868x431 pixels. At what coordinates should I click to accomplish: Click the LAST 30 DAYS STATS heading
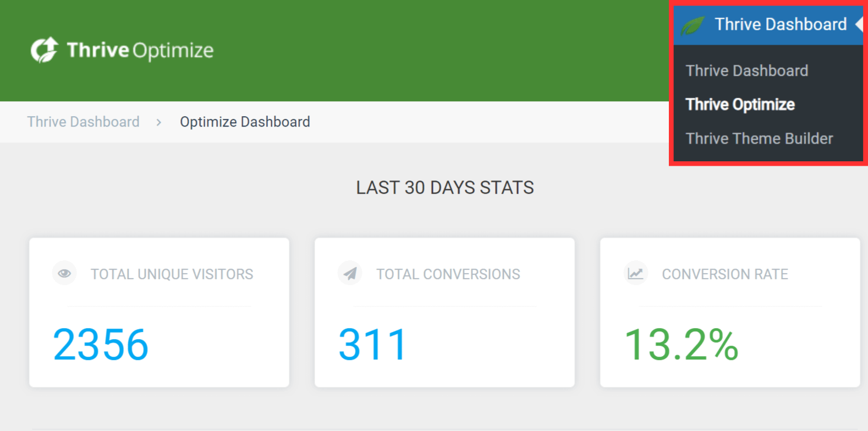(445, 188)
